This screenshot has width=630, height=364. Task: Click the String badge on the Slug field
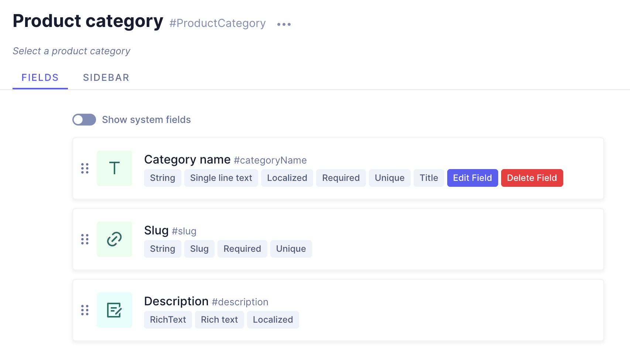pos(162,248)
